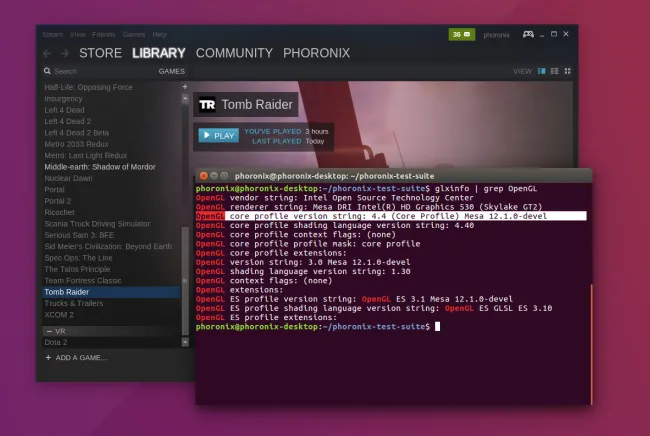This screenshot has height=436, width=650.
Task: Click the plus icon next to ADD A GAME
Action: 48,357
